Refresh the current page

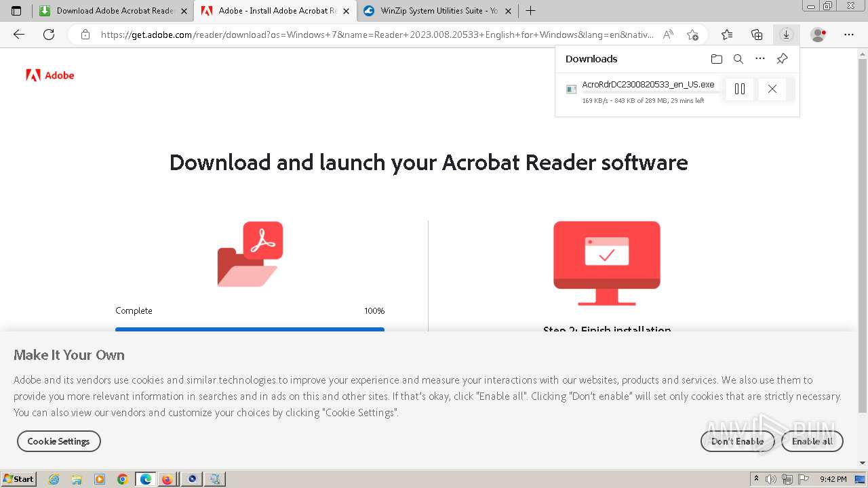click(x=49, y=35)
